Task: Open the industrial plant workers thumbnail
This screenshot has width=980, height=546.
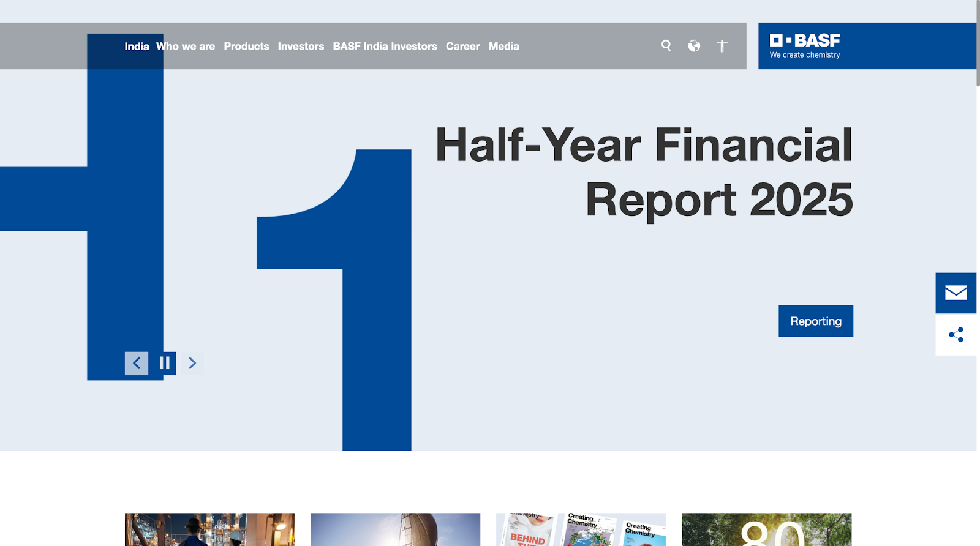Action: 209,529
